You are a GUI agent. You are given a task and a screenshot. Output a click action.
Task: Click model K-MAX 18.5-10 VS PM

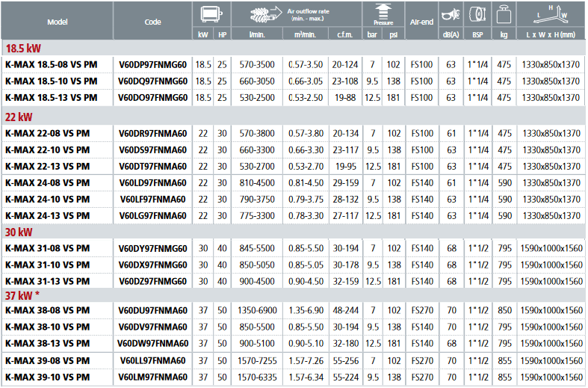tap(52, 81)
